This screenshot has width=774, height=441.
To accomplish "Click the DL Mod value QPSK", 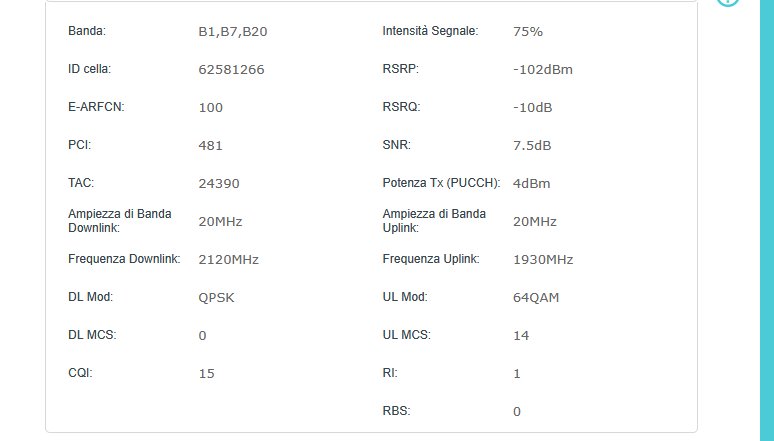I will [x=216, y=298].
